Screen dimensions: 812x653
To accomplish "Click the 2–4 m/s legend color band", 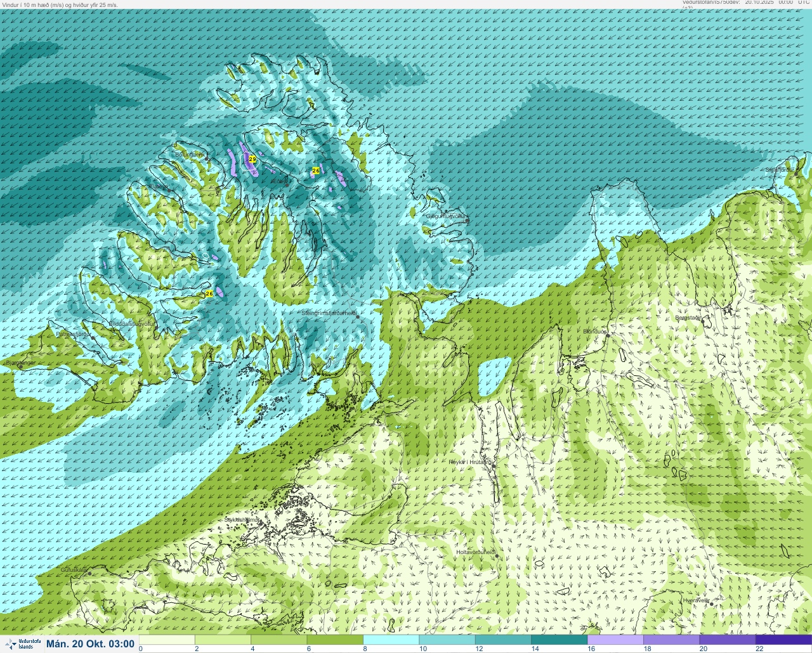I will 223,640.
